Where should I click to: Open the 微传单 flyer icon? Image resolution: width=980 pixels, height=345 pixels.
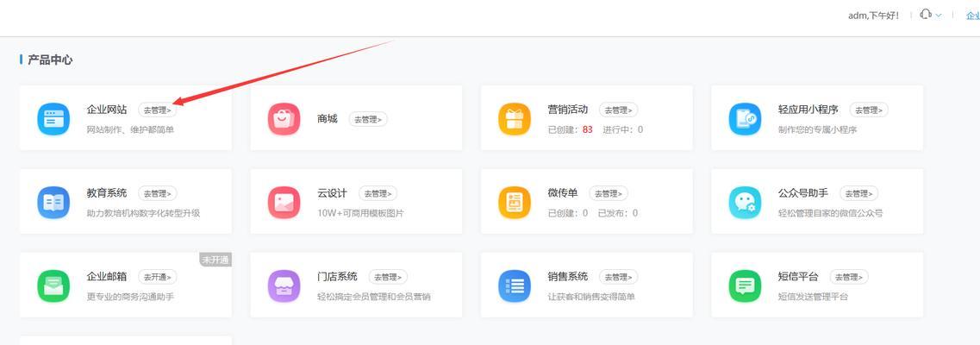pyautogui.click(x=515, y=203)
